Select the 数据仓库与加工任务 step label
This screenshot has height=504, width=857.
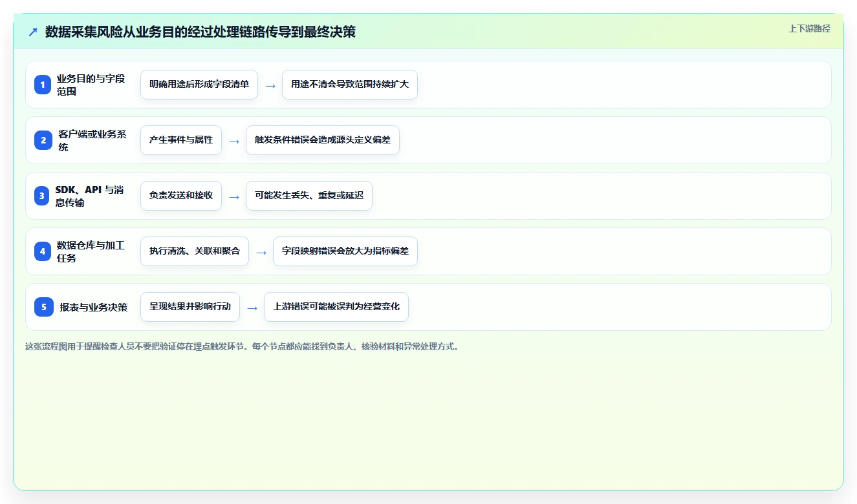(x=91, y=251)
